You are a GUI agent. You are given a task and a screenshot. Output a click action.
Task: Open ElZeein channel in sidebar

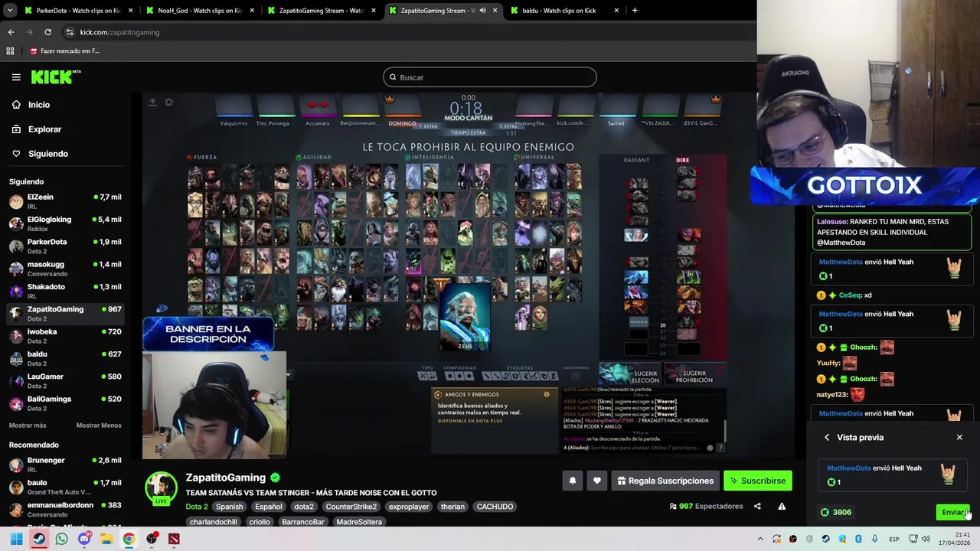tap(65, 201)
